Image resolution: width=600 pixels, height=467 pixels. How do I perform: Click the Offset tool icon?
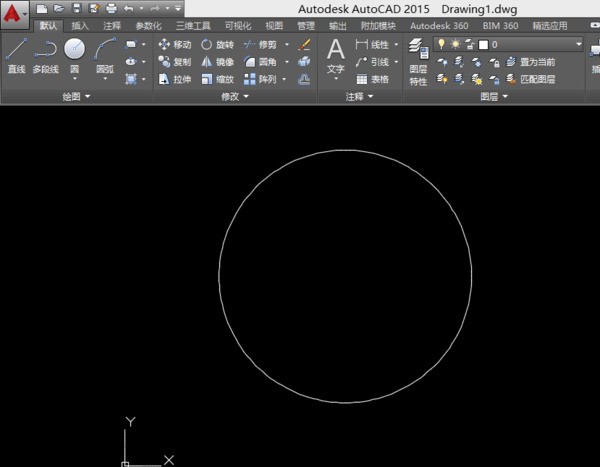(x=304, y=79)
